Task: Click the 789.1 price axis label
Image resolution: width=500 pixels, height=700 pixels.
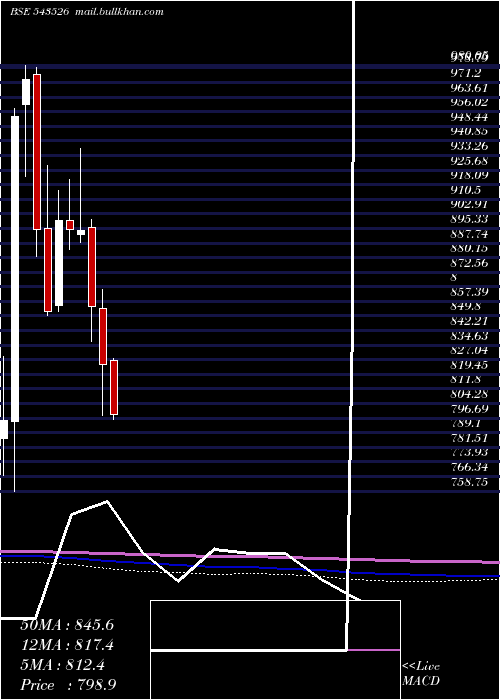Action: [x=466, y=423]
